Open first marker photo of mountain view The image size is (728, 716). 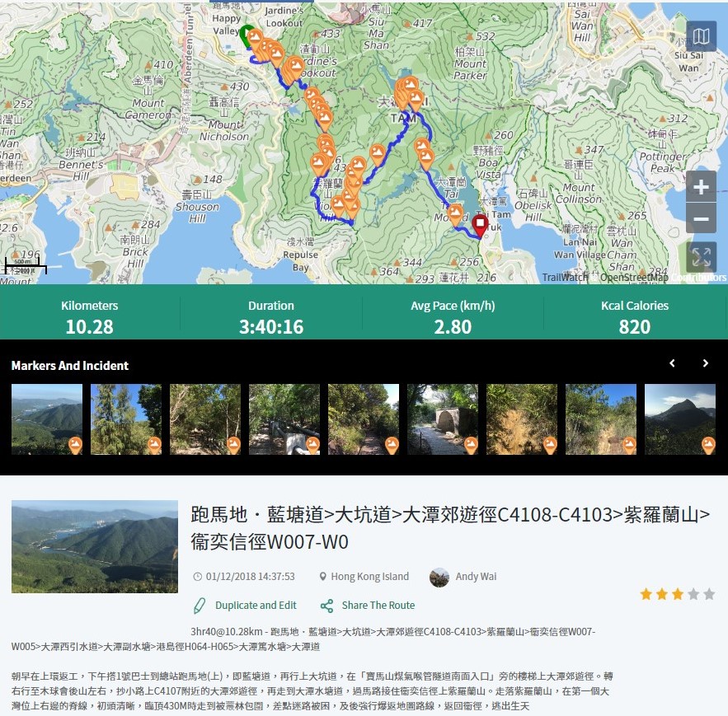coord(47,419)
